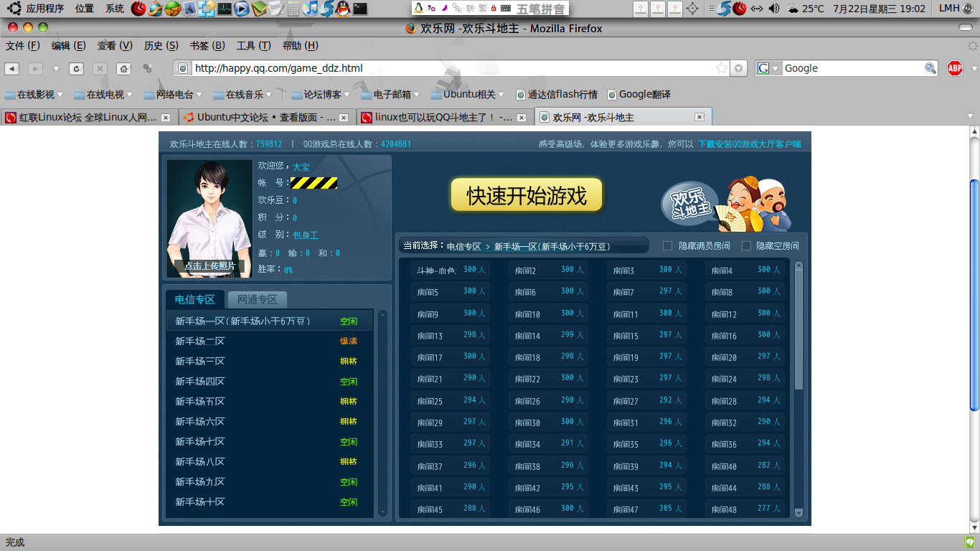Click the 下载安装QQ游戏大厅客户端 link

pyautogui.click(x=750, y=144)
